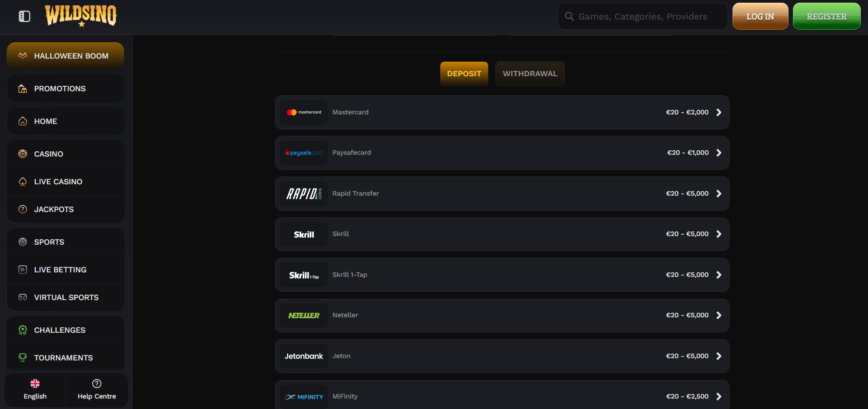The height and width of the screenshot is (409, 868).
Task: Select the Deposit tab
Action: (464, 74)
